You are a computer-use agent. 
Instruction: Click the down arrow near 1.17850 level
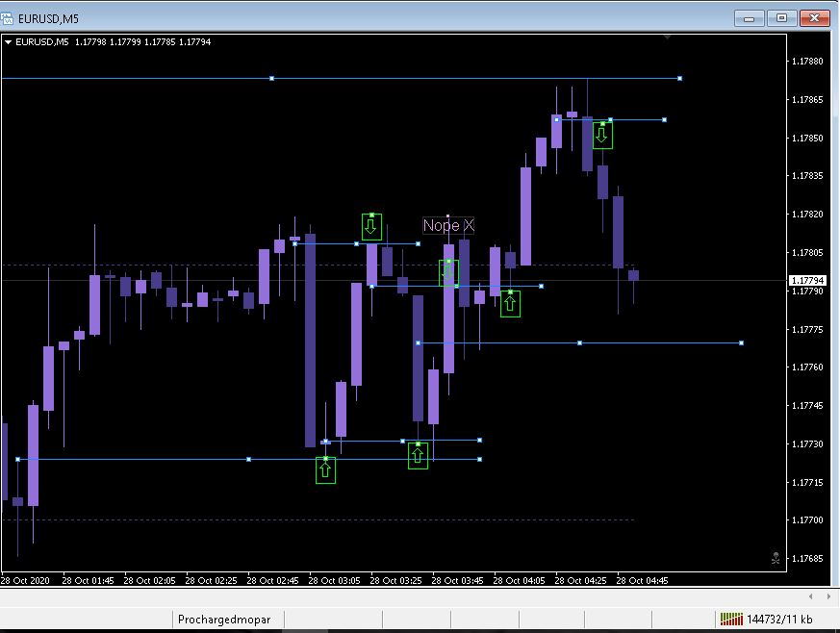point(602,135)
